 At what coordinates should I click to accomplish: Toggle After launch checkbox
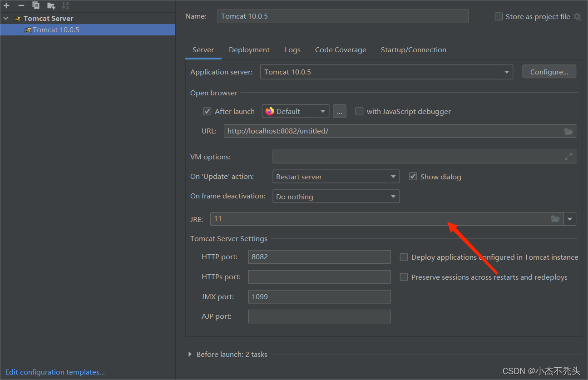point(207,111)
